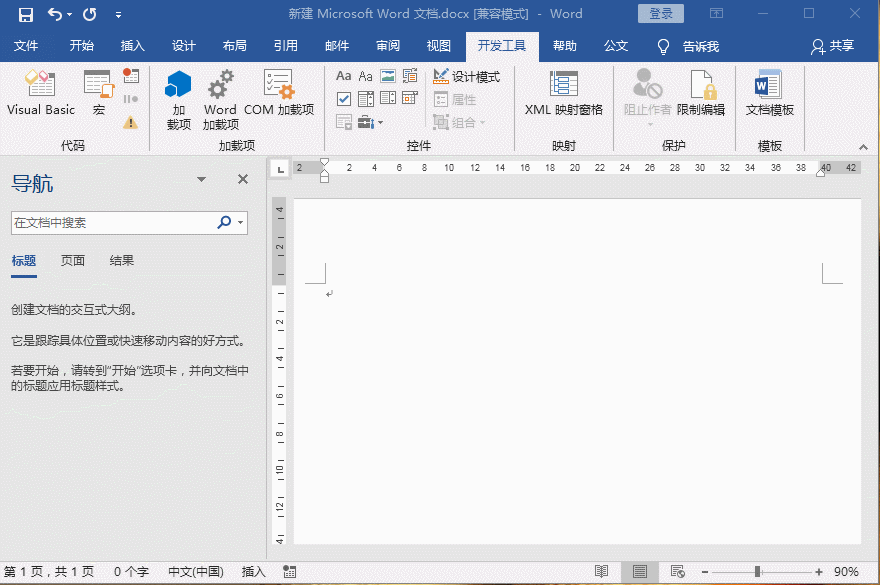Undo the last action
This screenshot has height=585, width=880.
point(55,14)
